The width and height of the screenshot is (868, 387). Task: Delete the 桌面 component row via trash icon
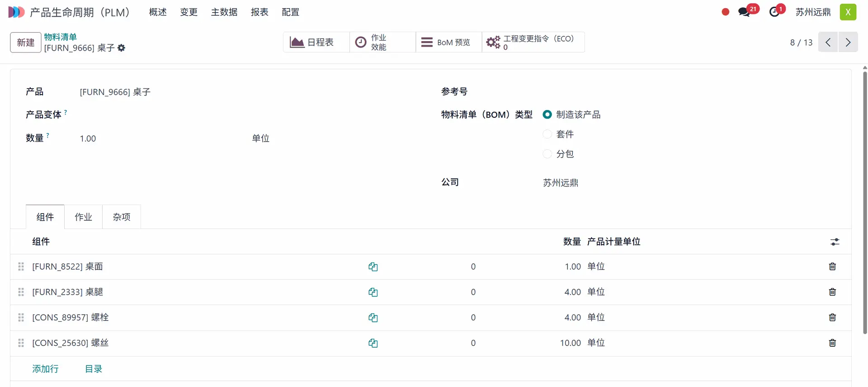[x=832, y=267]
